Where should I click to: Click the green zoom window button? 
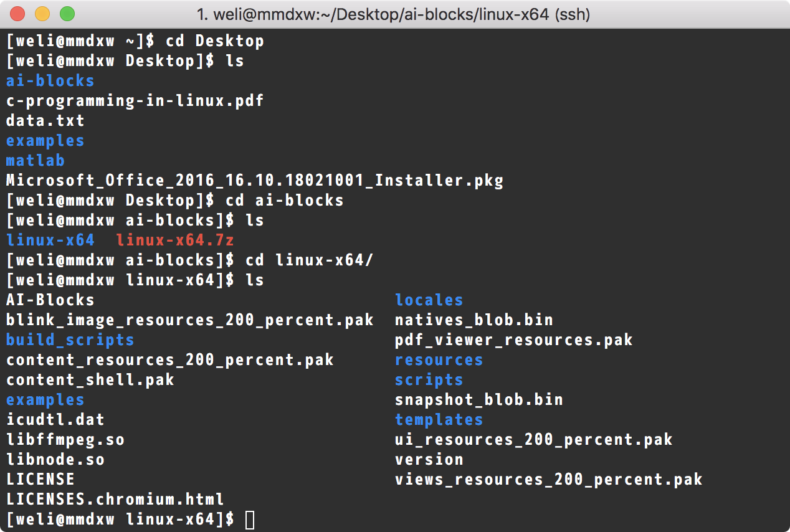[67, 13]
